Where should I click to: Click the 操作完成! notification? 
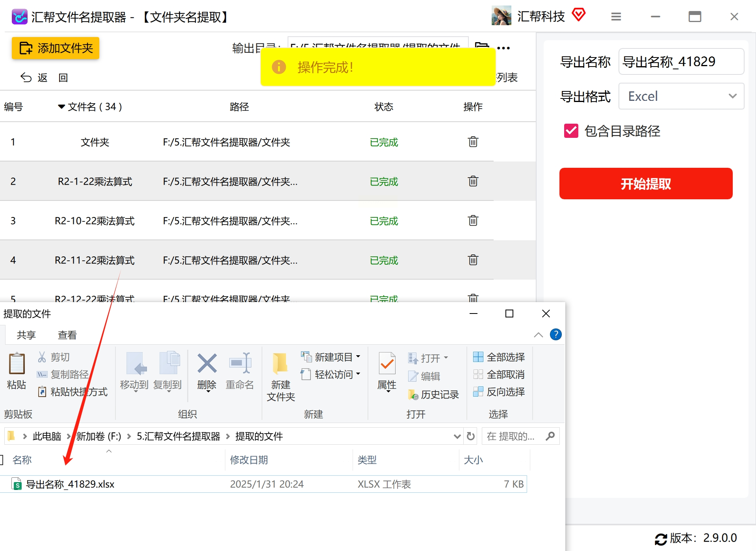coord(378,67)
